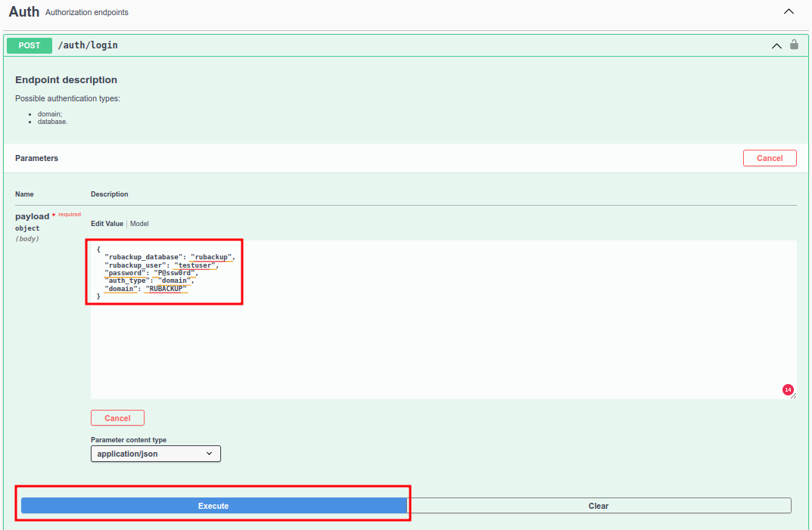
Task: Click the Auth section heading
Action: [24, 12]
